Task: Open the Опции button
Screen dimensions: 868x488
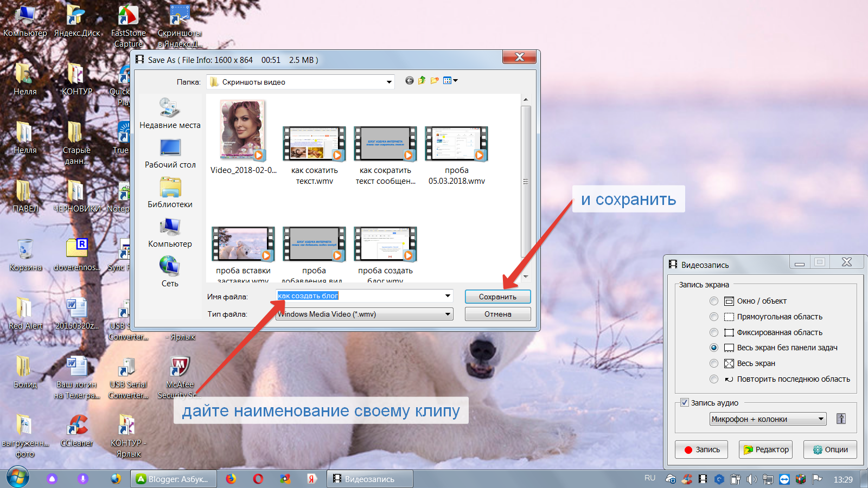Action: (830, 450)
